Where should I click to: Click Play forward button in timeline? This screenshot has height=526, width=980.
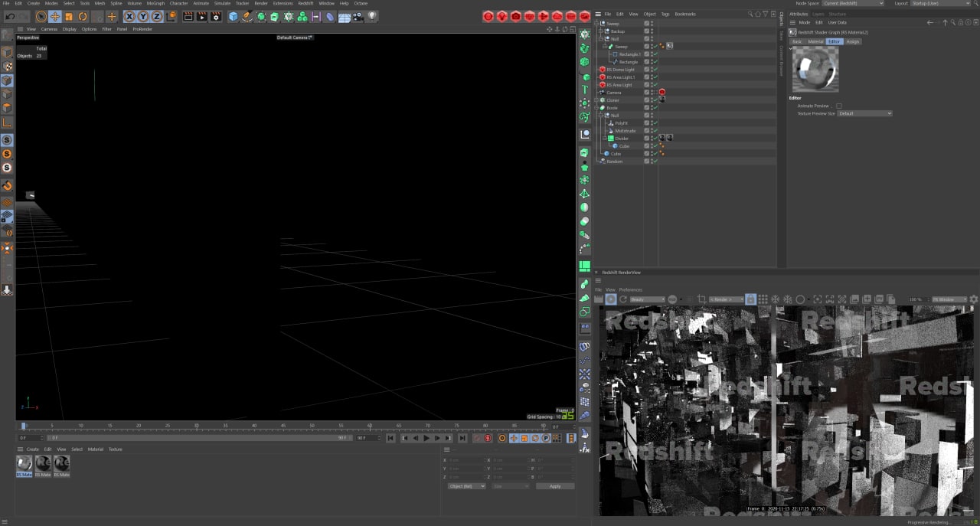point(426,438)
